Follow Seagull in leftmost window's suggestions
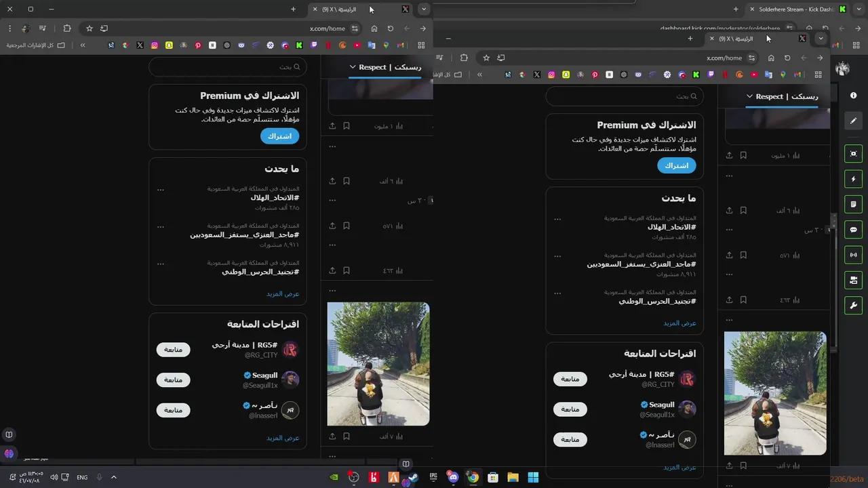The width and height of the screenshot is (868, 488). coord(173,380)
